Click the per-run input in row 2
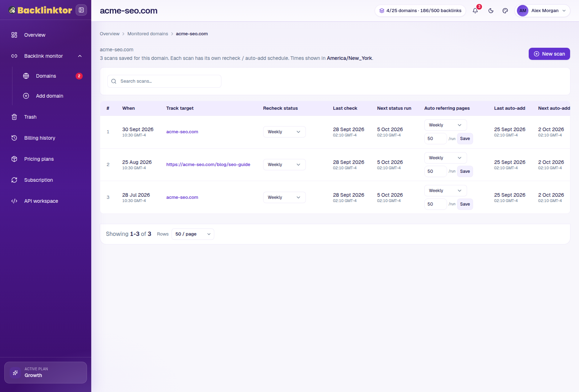Viewport: 579px width, 392px height. [436, 171]
